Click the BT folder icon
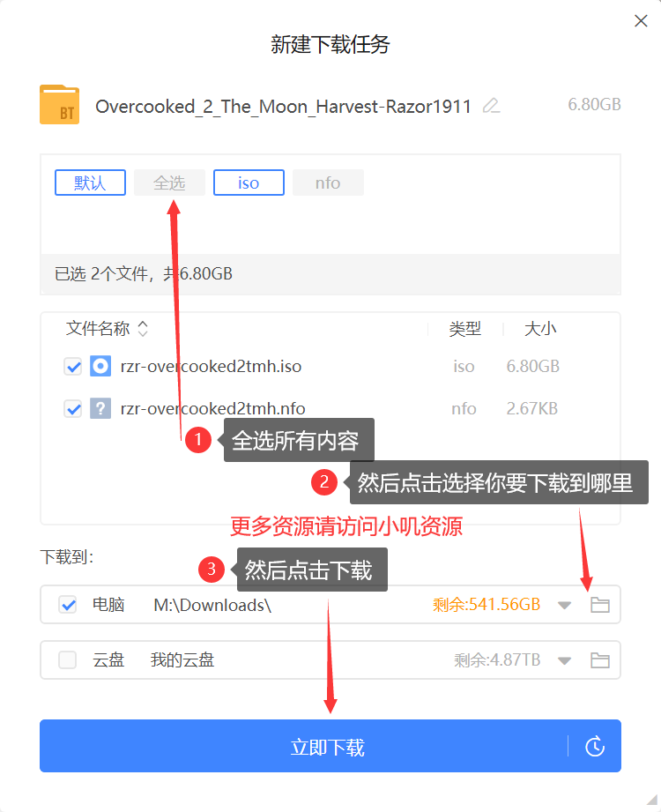 [x=60, y=105]
